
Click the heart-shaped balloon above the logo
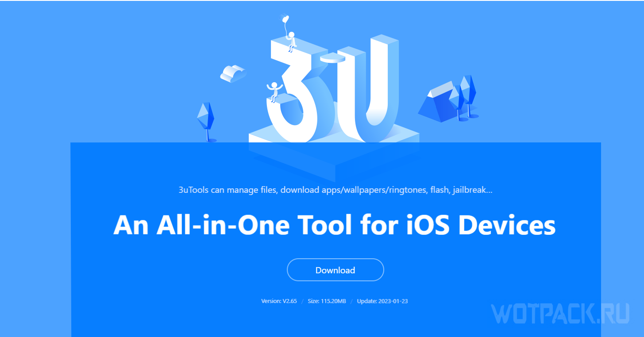point(285,19)
